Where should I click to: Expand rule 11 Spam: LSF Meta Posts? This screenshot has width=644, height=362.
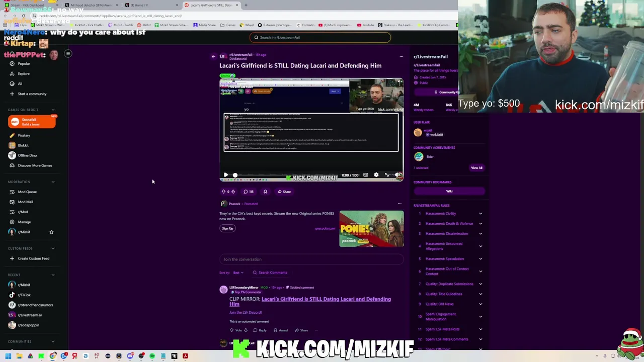480,329
